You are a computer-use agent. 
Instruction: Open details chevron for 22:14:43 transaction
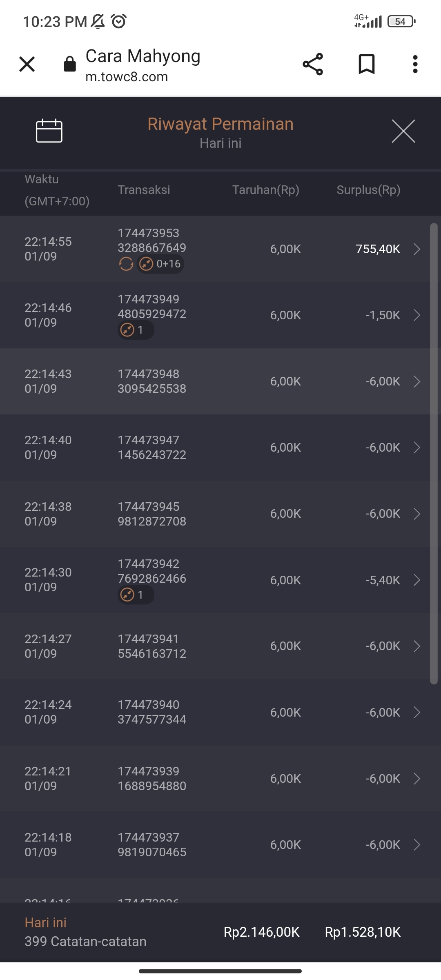(416, 381)
